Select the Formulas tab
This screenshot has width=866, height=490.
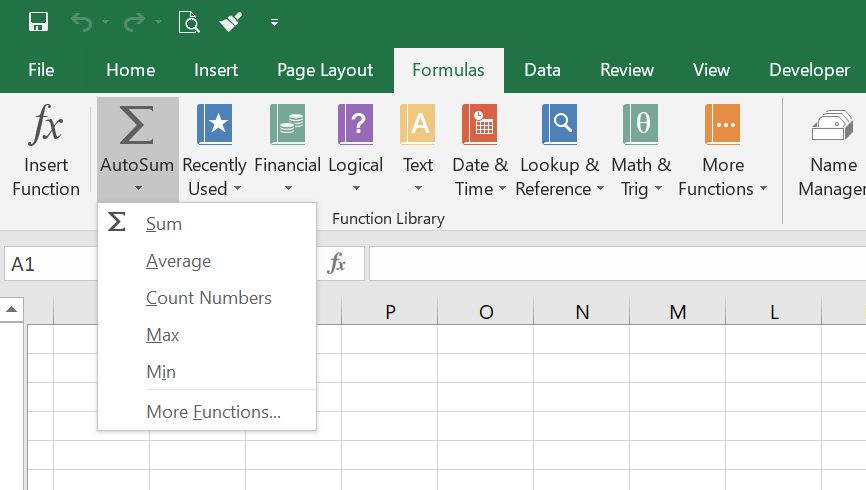coord(448,70)
